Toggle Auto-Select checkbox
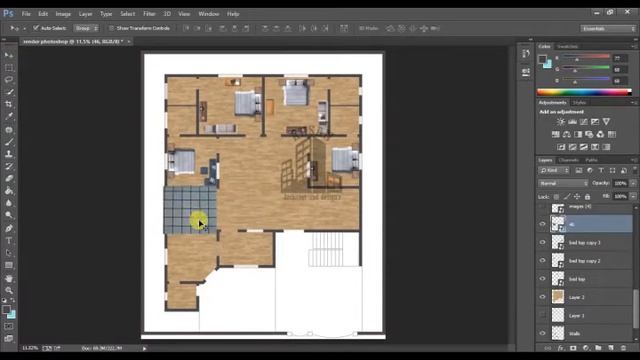This screenshot has width=640, height=360. (36, 28)
